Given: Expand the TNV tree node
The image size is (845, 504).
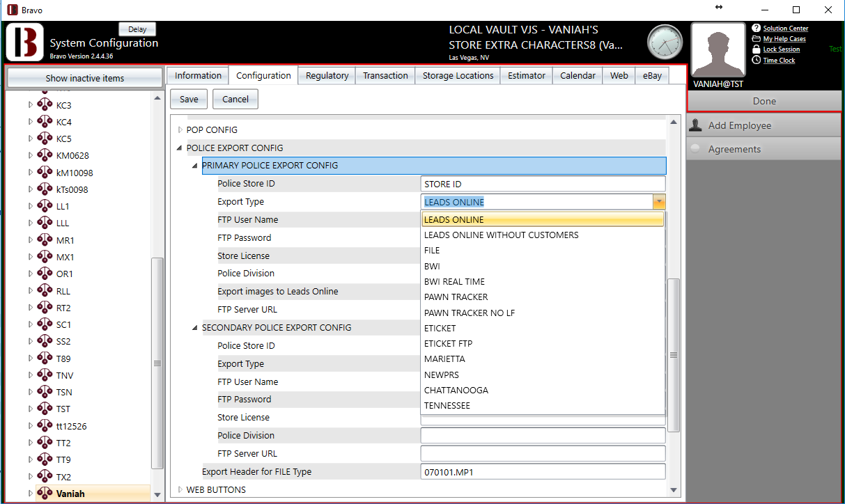Looking at the screenshot, I should click(x=30, y=376).
